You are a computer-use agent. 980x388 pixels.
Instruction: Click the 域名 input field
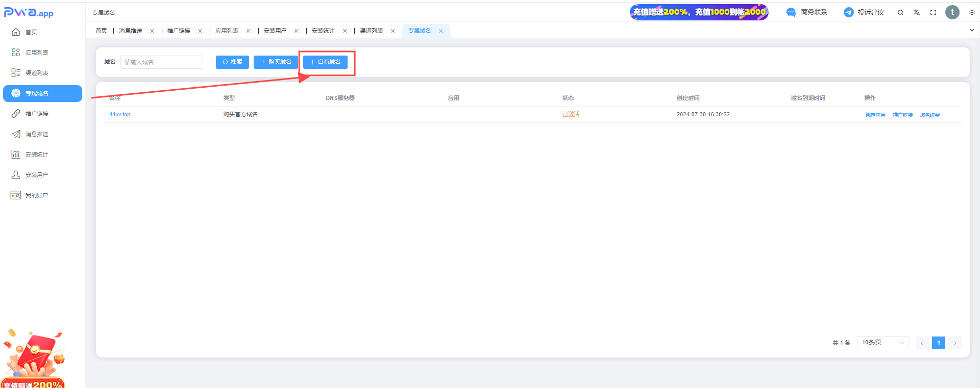pyautogui.click(x=162, y=62)
